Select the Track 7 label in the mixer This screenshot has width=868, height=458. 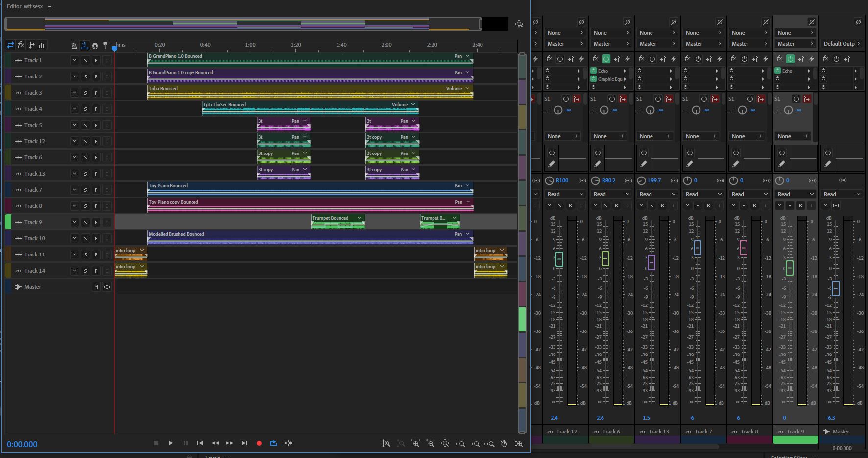703,432
